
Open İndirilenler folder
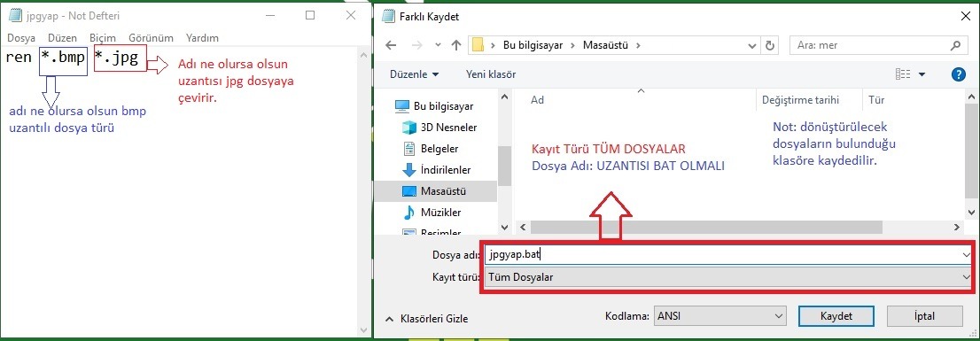(446, 170)
